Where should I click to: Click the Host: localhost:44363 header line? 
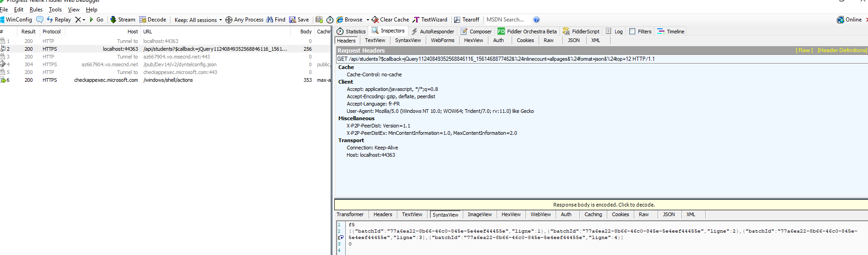point(371,155)
